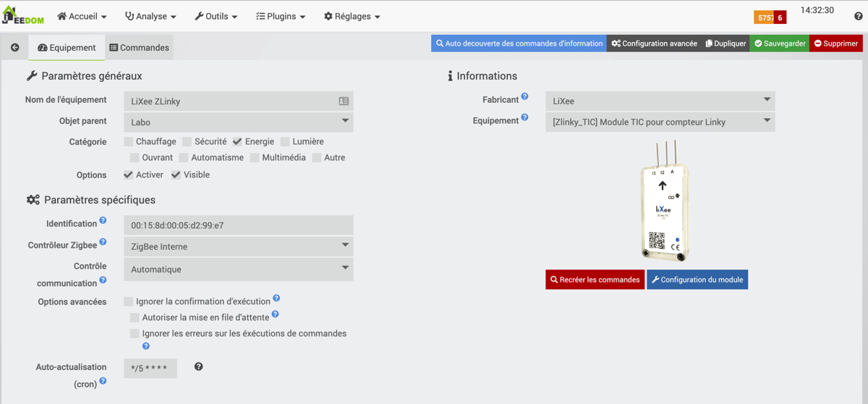Viewport: 868px width, 404px height.
Task: Go back with the arrow button
Action: point(15,47)
